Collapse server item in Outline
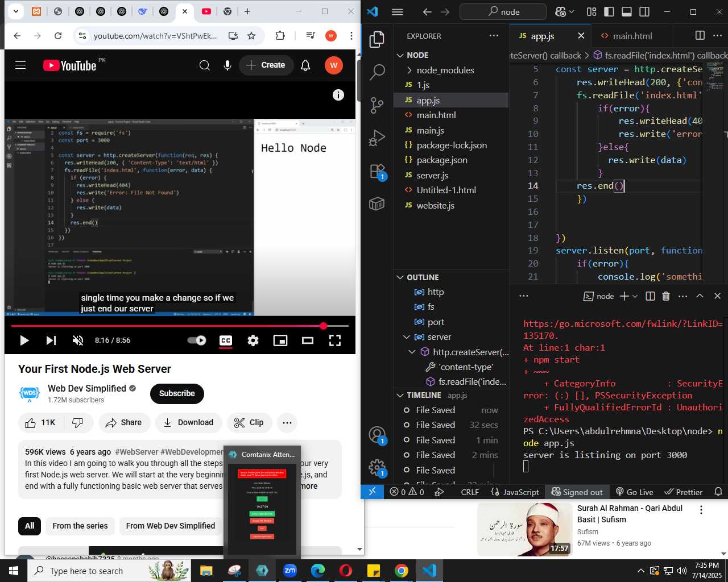This screenshot has height=582, width=728. pos(407,337)
